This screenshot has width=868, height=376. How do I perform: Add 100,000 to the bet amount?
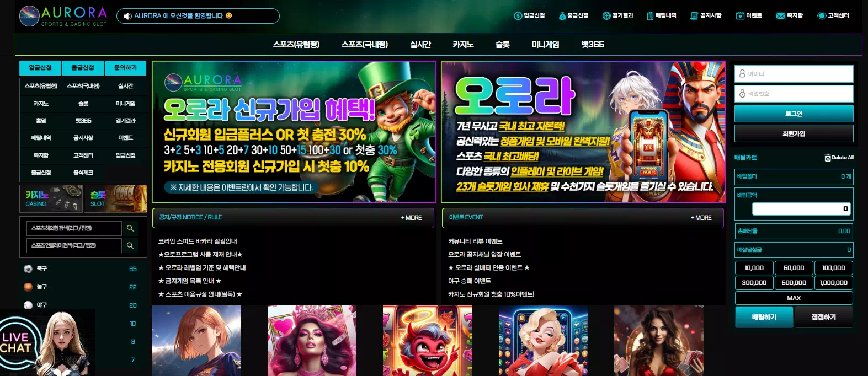pos(833,268)
